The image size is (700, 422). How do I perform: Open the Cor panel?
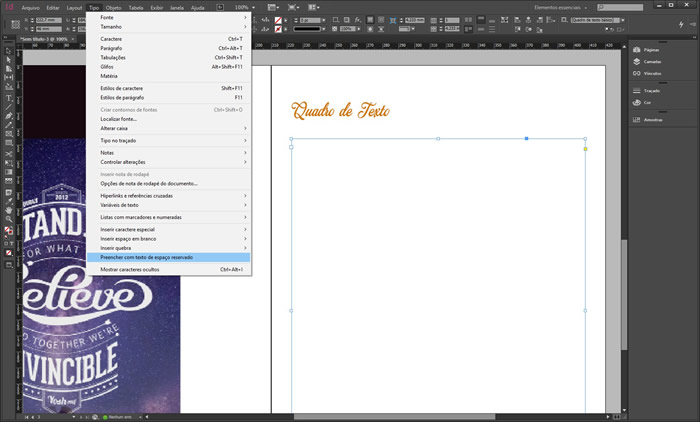(647, 102)
